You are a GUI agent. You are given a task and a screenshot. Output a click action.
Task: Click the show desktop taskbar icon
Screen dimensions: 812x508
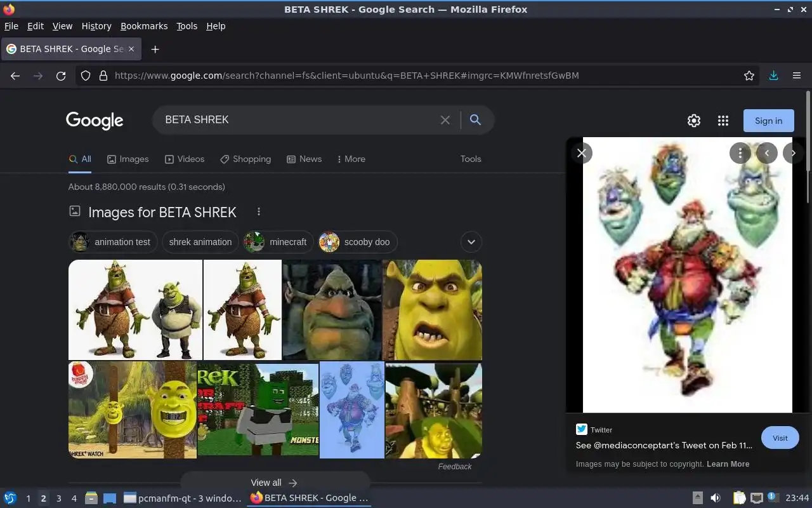tap(110, 498)
